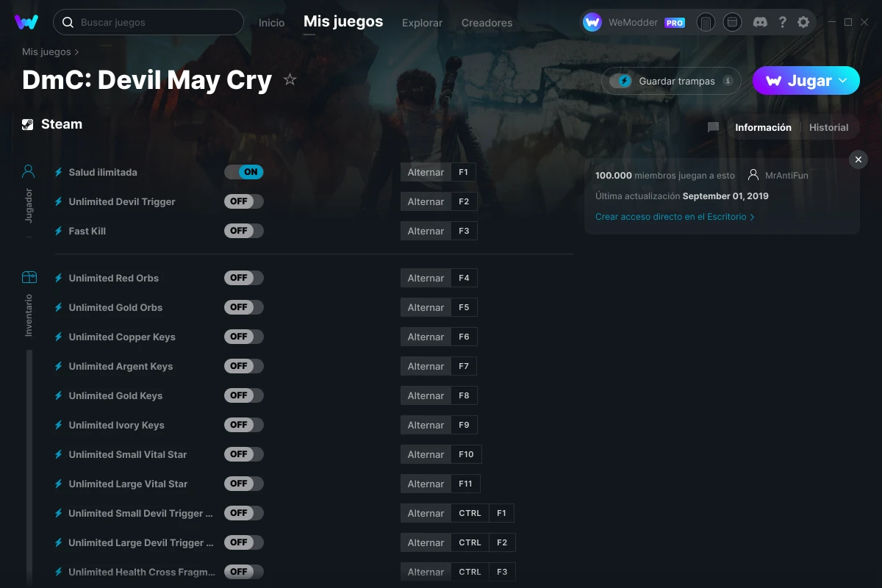Select the Jugador category icon in the sidebar

[x=29, y=172]
